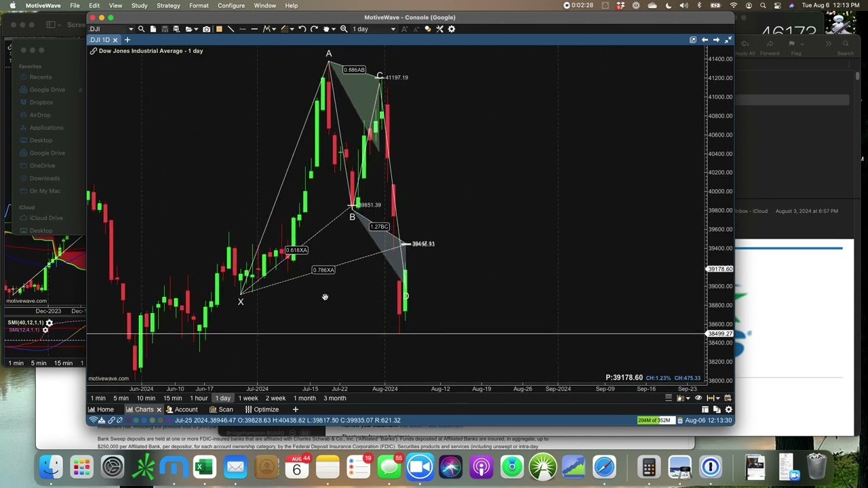Switch to the Account tab
Screen dimensions: 868x488
tap(182, 409)
